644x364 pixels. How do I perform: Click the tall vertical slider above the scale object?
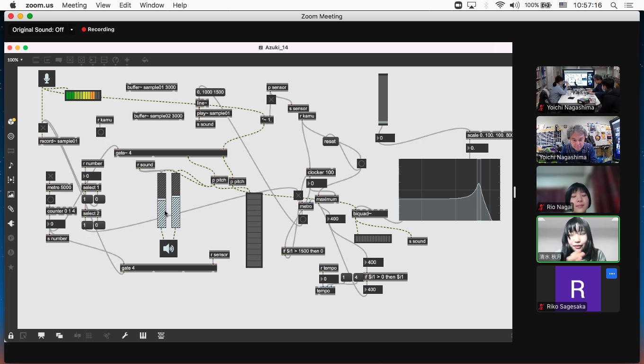pos(383,100)
